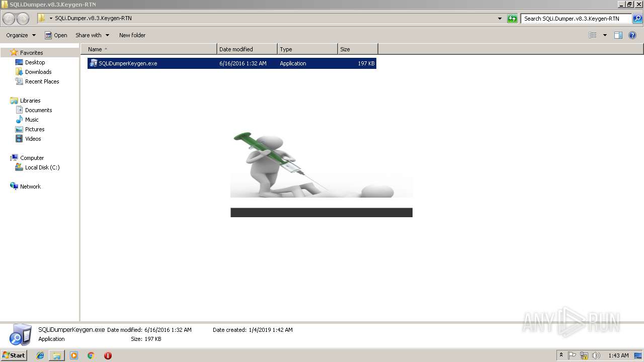
Task: Click the SQLiDumperKeygen.exe file icon
Action: (93, 63)
